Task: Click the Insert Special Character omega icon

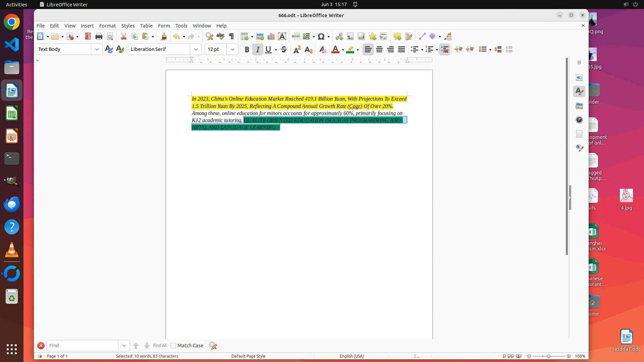Action: [321, 37]
